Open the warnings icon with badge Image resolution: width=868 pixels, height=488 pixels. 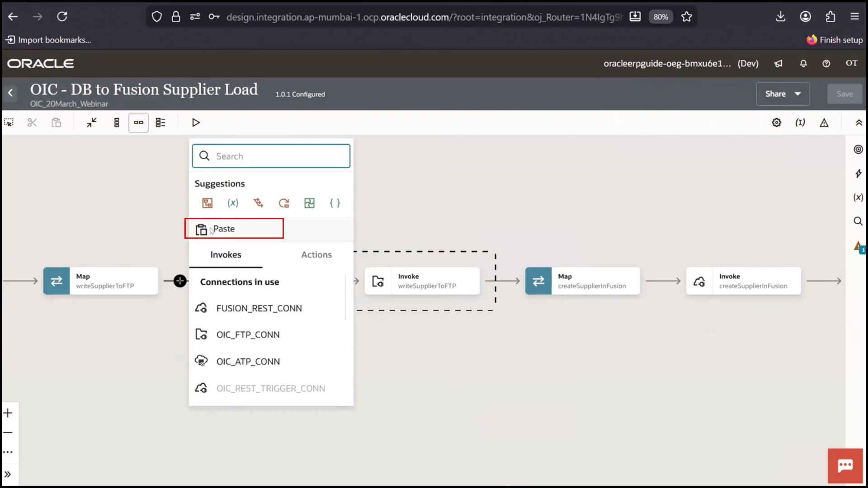[859, 247]
